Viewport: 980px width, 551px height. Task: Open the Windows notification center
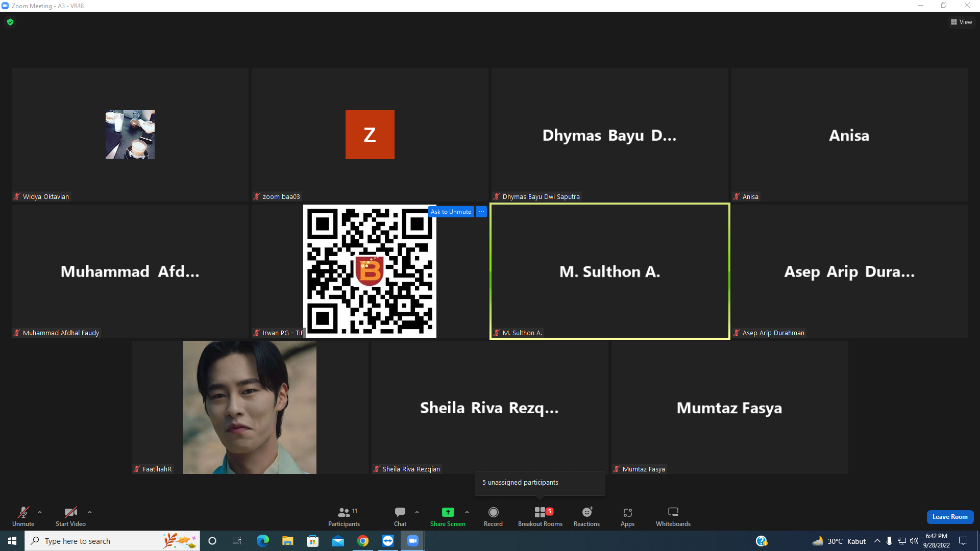point(963,541)
